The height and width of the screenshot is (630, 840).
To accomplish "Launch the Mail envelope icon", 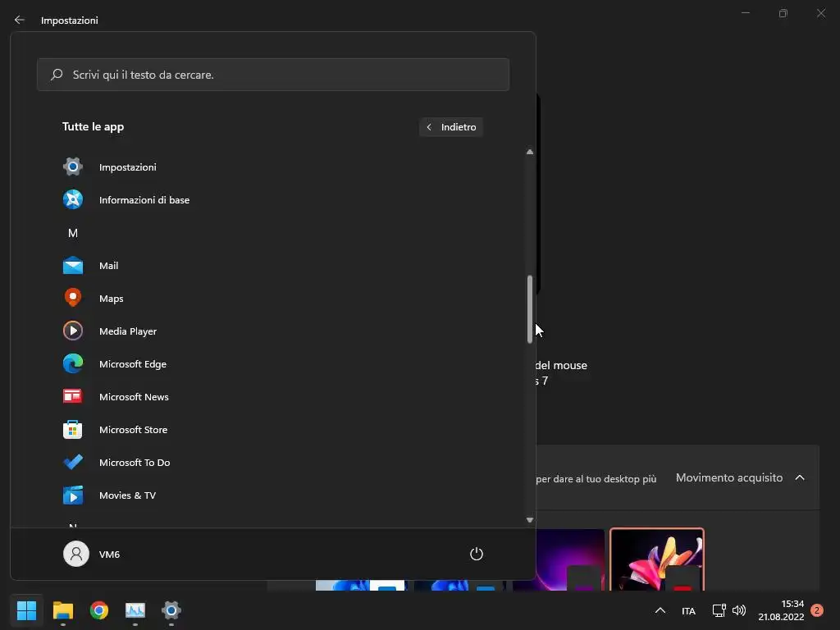I will [x=73, y=265].
